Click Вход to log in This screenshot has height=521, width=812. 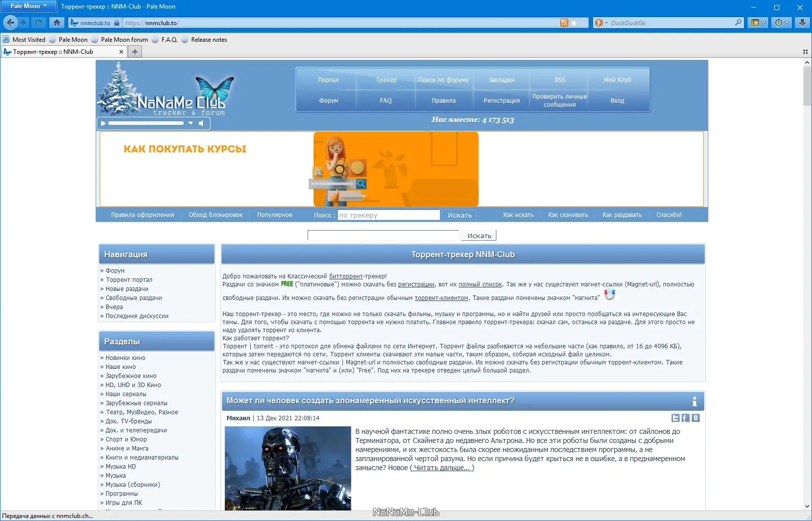(618, 101)
